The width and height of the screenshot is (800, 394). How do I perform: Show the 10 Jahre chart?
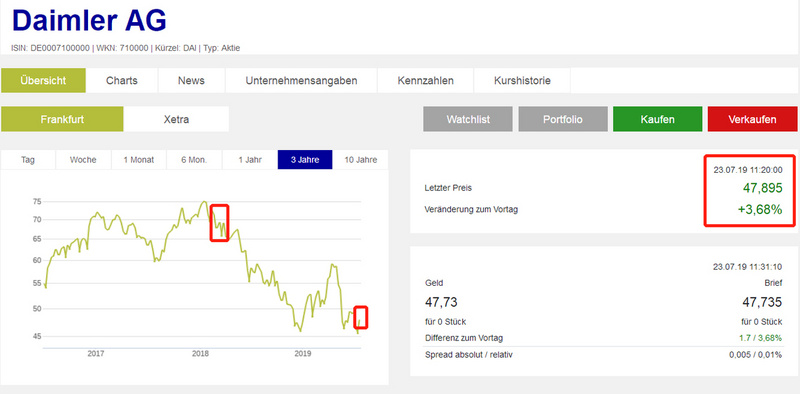pos(360,160)
